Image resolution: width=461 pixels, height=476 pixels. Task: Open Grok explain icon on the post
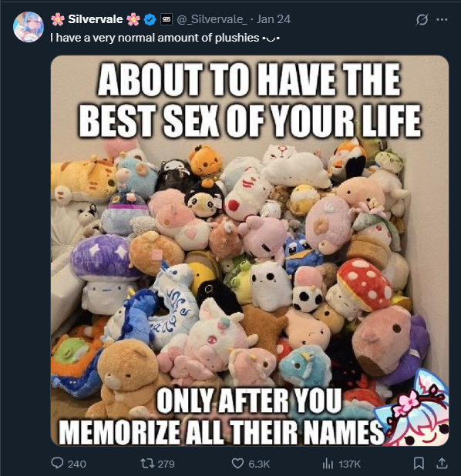[422, 20]
